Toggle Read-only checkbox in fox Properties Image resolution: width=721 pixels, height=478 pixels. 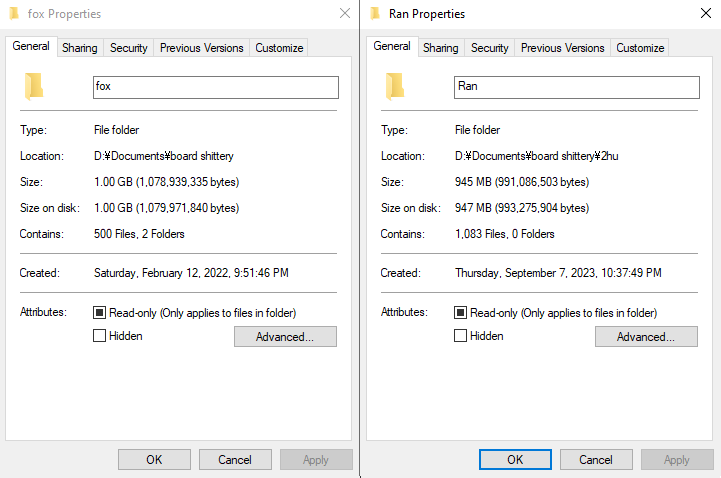pyautogui.click(x=99, y=313)
